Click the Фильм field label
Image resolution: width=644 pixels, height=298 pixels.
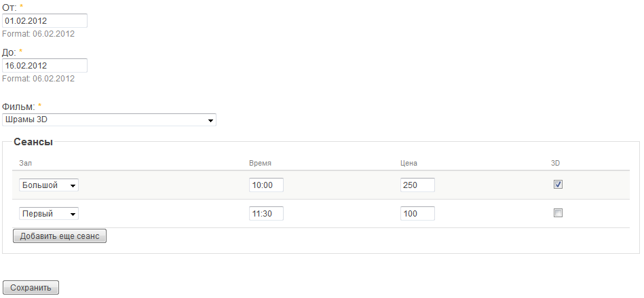(19, 107)
